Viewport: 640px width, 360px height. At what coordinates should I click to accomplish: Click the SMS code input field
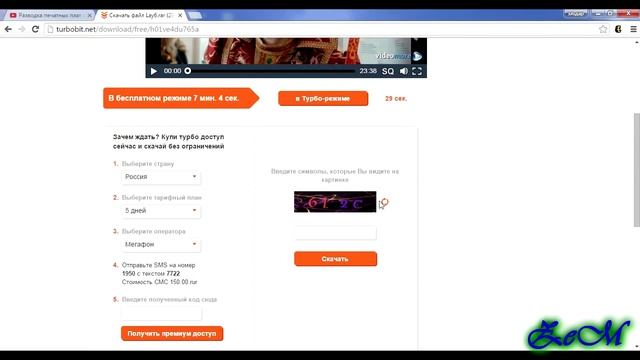[x=161, y=313]
